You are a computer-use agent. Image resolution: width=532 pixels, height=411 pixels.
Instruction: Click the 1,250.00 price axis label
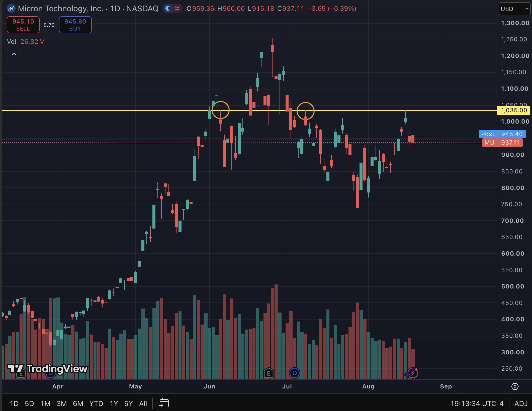pyautogui.click(x=514, y=39)
